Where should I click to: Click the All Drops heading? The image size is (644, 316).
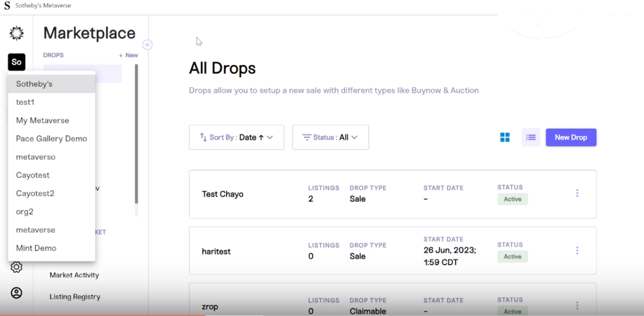pyautogui.click(x=222, y=68)
